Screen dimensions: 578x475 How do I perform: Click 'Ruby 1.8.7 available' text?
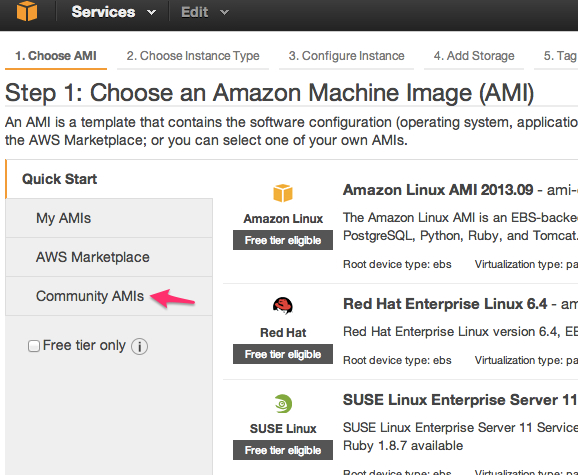point(403,446)
